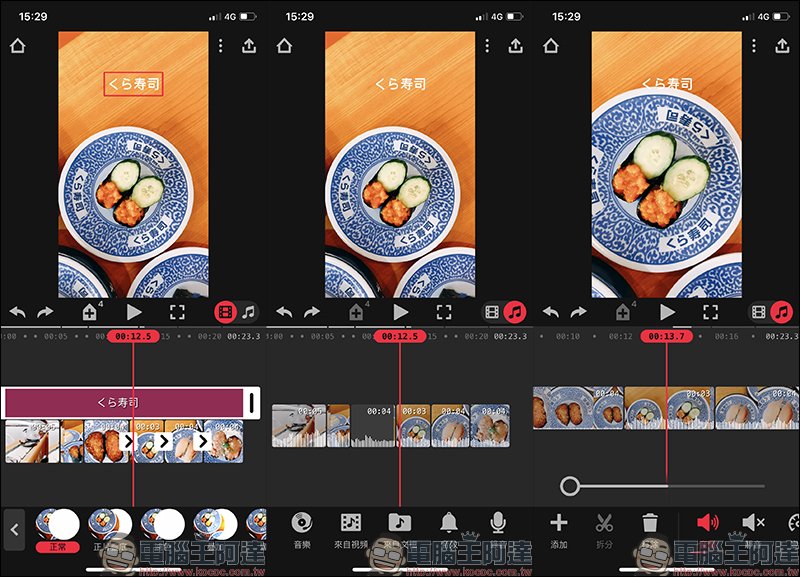Open the three-dot menu on the middle screen
This screenshot has height=577, width=800.
(487, 46)
